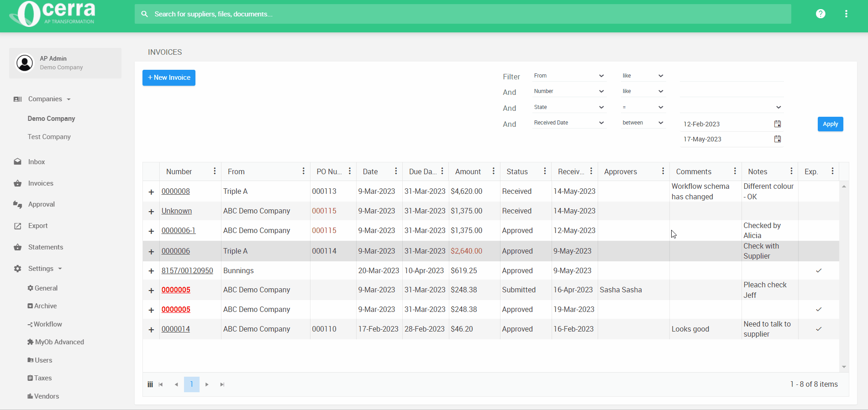
Task: Open the State value dropdown
Action: click(731, 107)
